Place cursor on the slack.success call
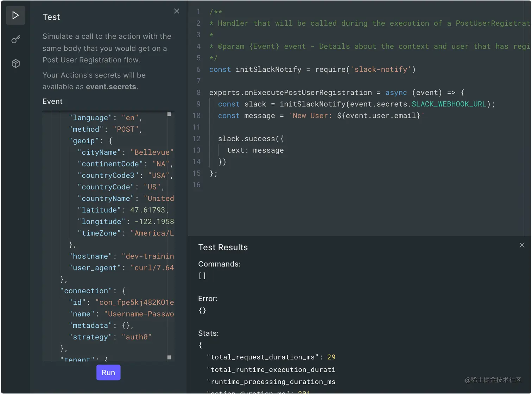 pos(250,138)
